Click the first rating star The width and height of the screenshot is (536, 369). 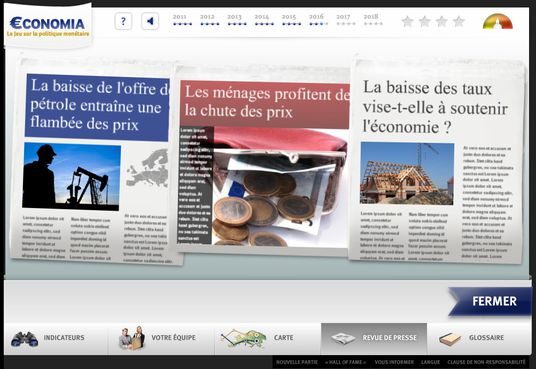(407, 22)
